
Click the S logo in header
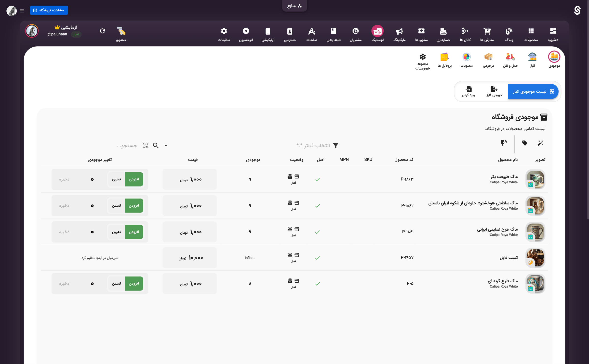(577, 10)
